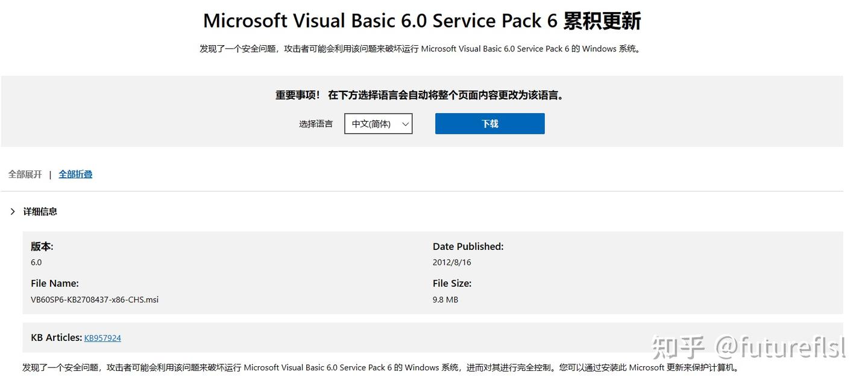
Task: Click the 详细信息 section heading
Action: pyautogui.click(x=40, y=211)
